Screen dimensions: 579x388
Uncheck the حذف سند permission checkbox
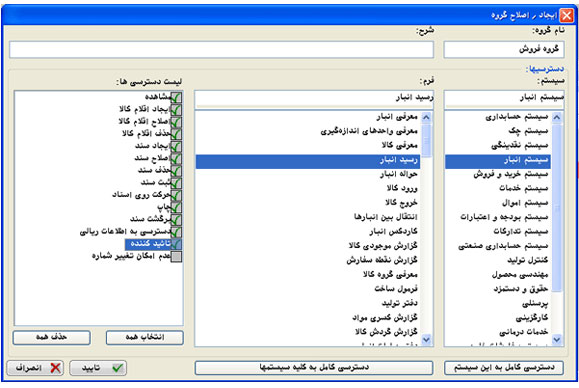coord(176,171)
